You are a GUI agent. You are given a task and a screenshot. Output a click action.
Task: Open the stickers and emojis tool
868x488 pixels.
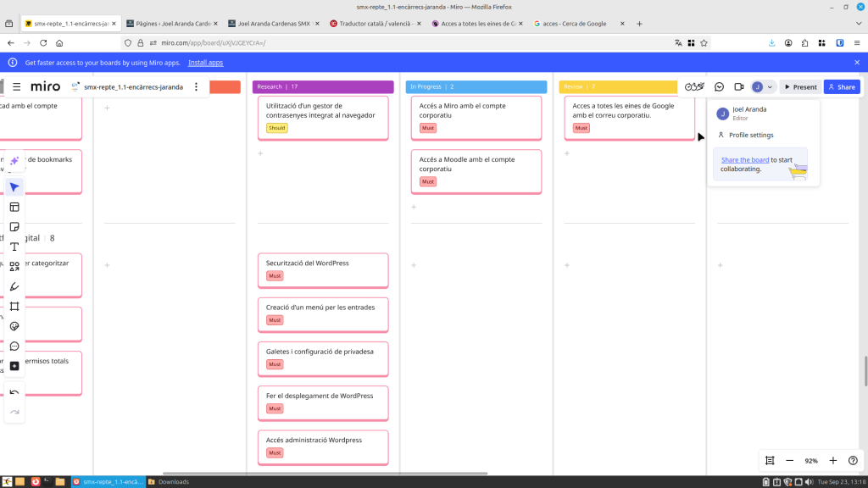(14, 326)
